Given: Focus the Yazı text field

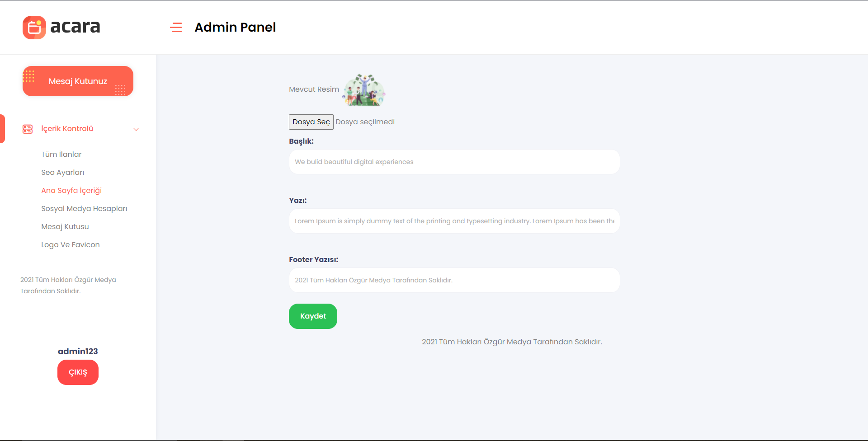Looking at the screenshot, I should [x=454, y=221].
